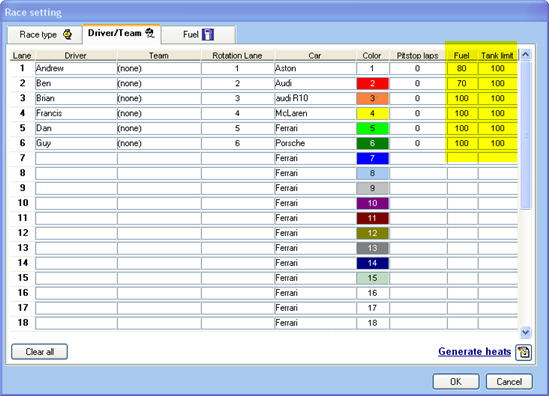Click the Race type tab icon

tap(67, 34)
